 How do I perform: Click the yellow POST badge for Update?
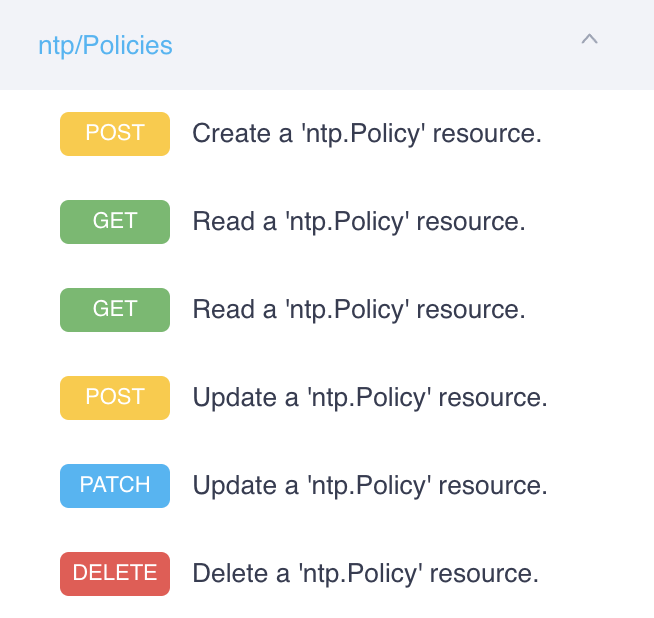coord(115,397)
